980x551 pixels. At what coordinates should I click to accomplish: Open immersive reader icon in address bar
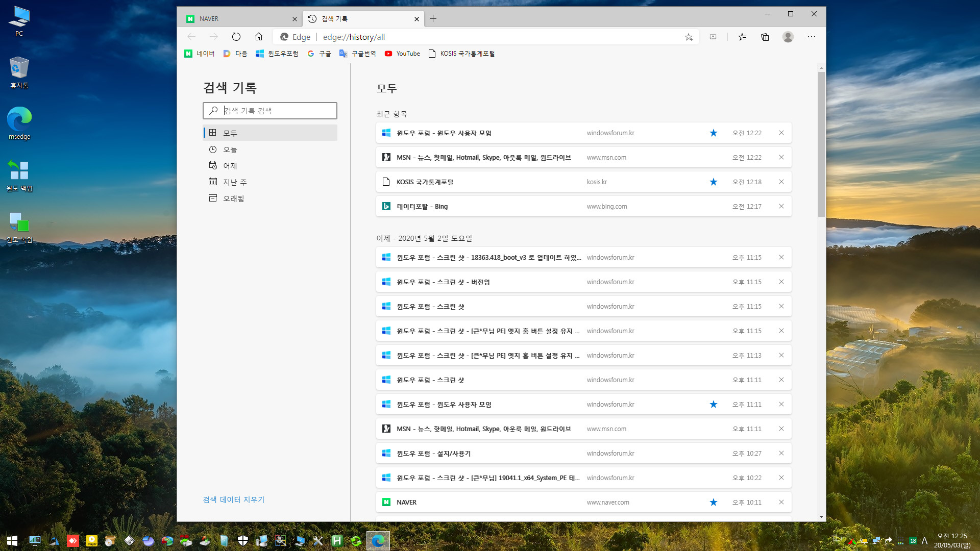tap(713, 37)
